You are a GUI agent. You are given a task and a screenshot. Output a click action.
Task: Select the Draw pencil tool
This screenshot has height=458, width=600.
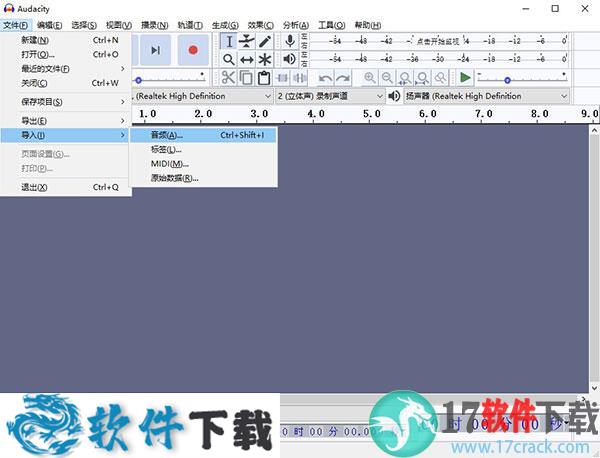click(x=265, y=41)
